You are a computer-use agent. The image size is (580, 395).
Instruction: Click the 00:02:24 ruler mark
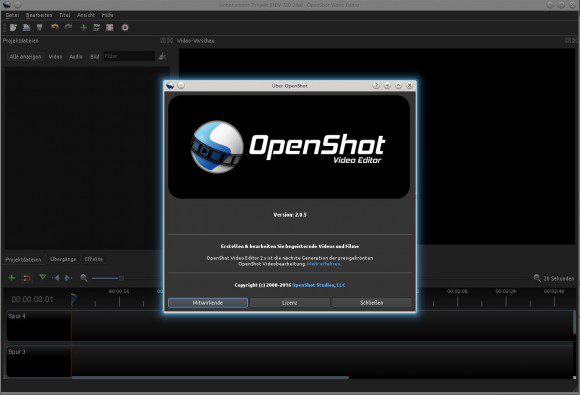tap(506, 291)
